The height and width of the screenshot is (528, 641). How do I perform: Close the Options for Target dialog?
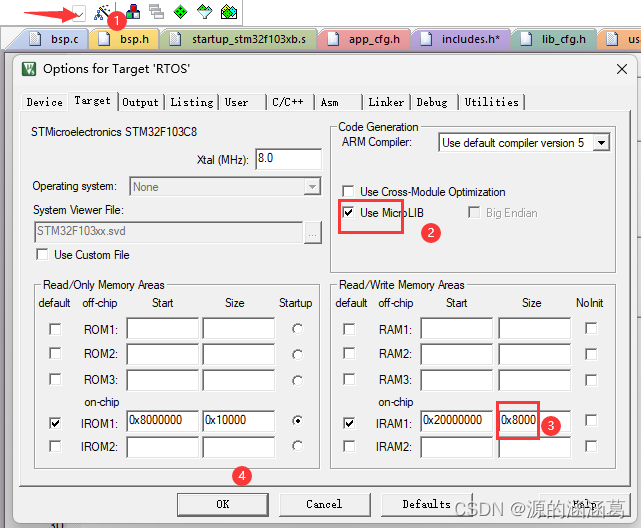click(622, 69)
